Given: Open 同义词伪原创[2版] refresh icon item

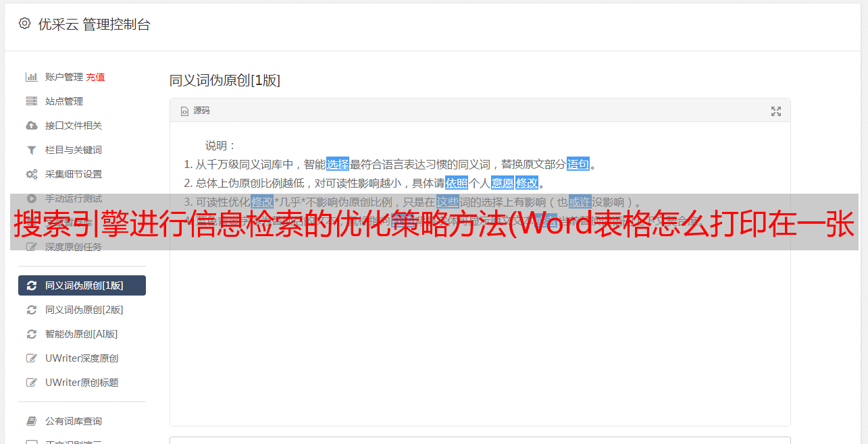Looking at the screenshot, I should 32,310.
